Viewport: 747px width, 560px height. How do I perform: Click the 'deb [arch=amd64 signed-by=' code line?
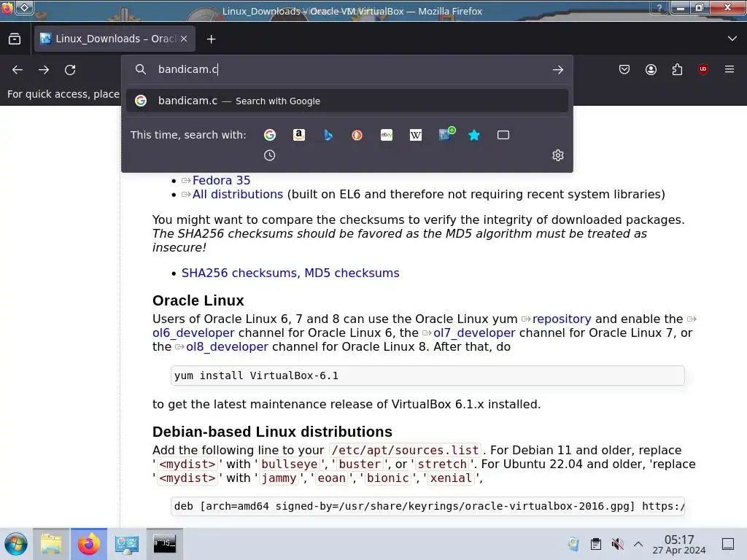427,506
